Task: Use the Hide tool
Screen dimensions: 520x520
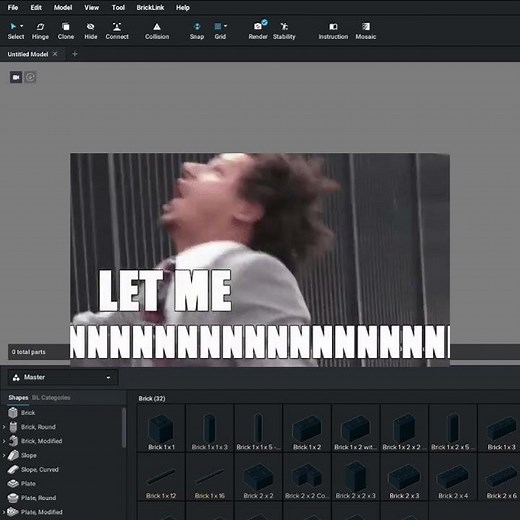Action: (x=90, y=31)
